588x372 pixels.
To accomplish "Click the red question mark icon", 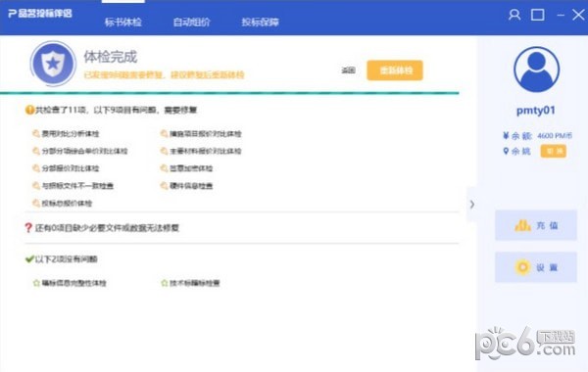I will pyautogui.click(x=28, y=228).
